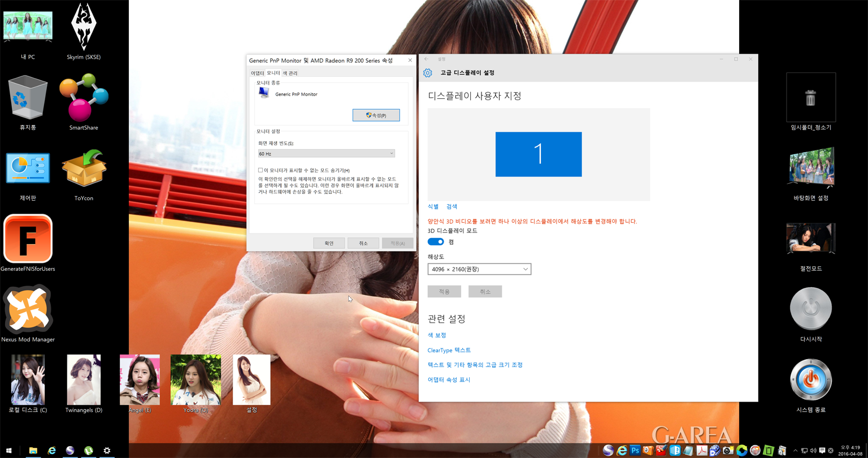Launch the ToYcon box icon
Viewport: 868px width, 458px height.
[84, 174]
